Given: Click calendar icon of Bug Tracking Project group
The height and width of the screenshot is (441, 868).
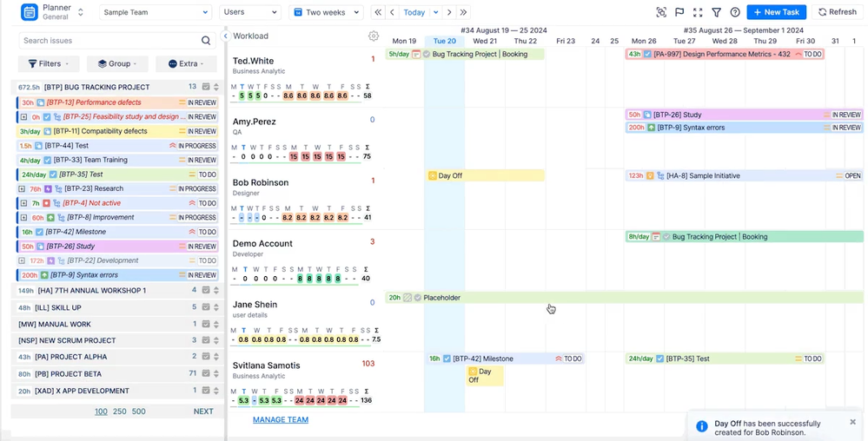Looking at the screenshot, I should (206, 87).
